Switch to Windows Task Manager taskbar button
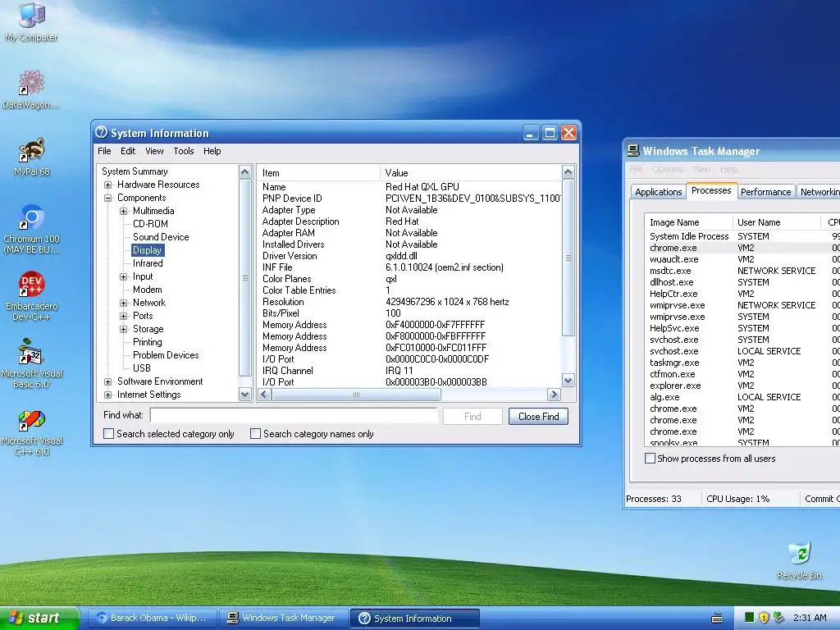 pos(283,618)
